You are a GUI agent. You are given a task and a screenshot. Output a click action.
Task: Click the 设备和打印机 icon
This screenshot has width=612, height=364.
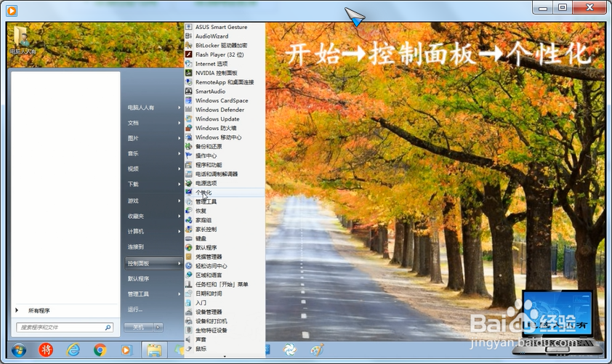click(188, 321)
